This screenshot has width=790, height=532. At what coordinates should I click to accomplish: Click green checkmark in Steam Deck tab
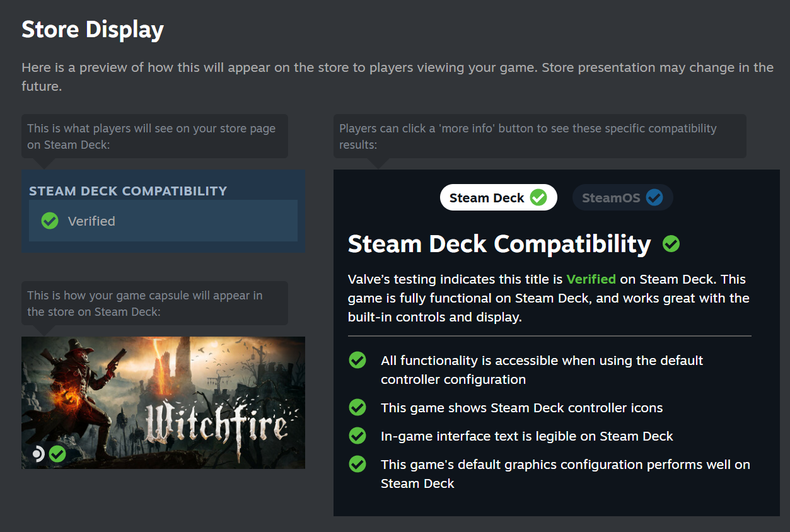(538, 198)
